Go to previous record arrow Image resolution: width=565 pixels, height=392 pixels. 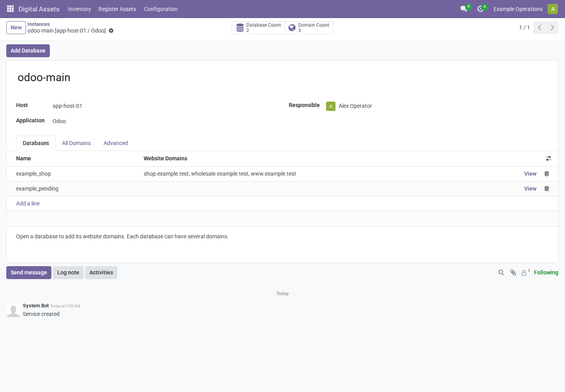tap(539, 27)
